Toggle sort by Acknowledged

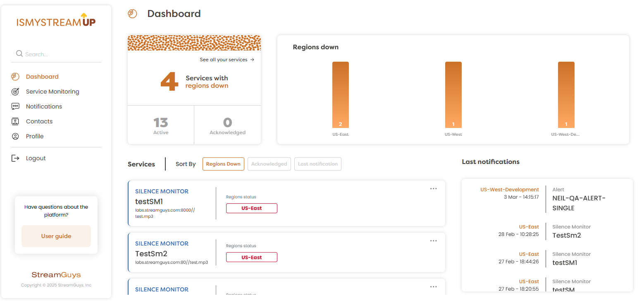pyautogui.click(x=269, y=164)
